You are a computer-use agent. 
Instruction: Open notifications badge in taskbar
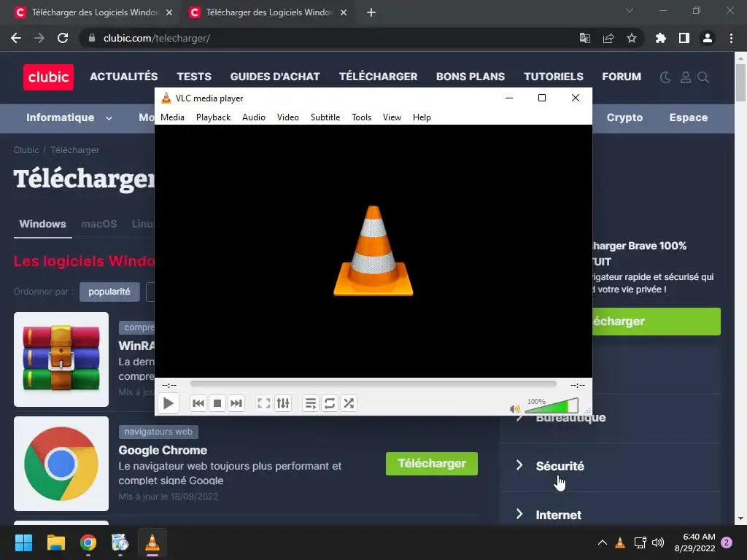pyautogui.click(x=727, y=542)
